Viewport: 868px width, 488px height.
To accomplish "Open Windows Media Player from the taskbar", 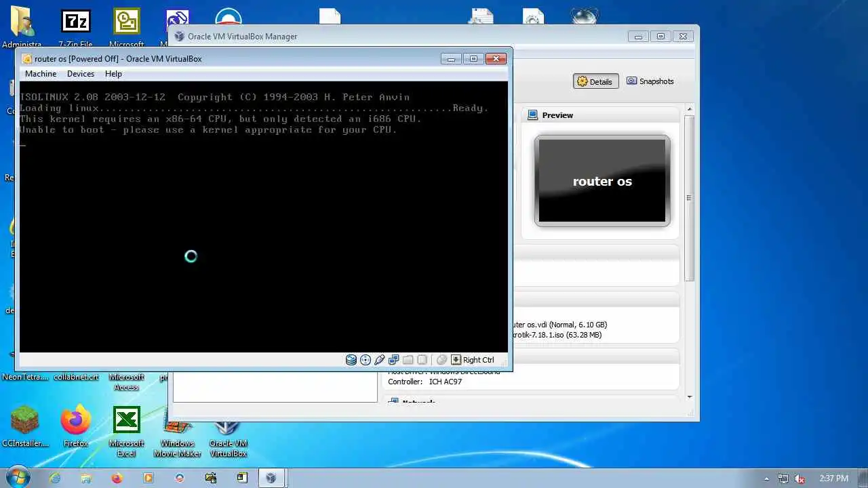I will tap(149, 478).
